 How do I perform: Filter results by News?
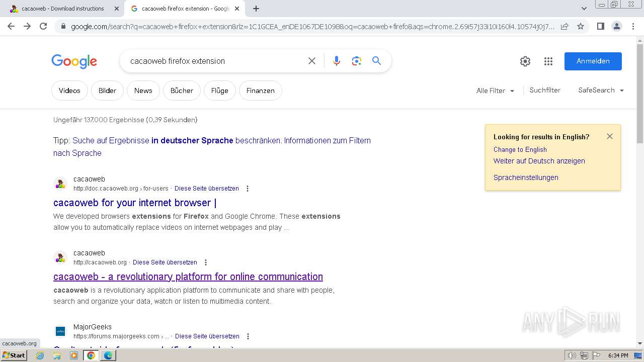143,90
